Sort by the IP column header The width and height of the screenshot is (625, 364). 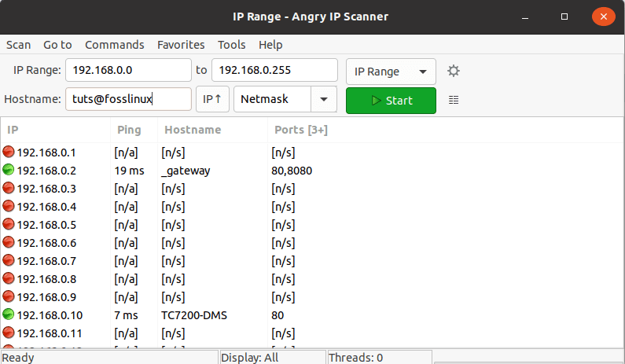click(x=56, y=130)
